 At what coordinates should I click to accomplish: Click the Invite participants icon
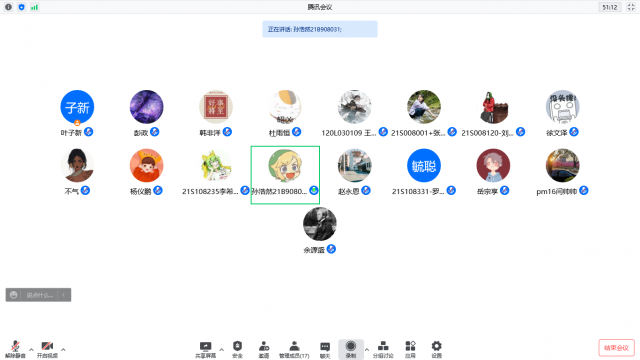click(264, 349)
